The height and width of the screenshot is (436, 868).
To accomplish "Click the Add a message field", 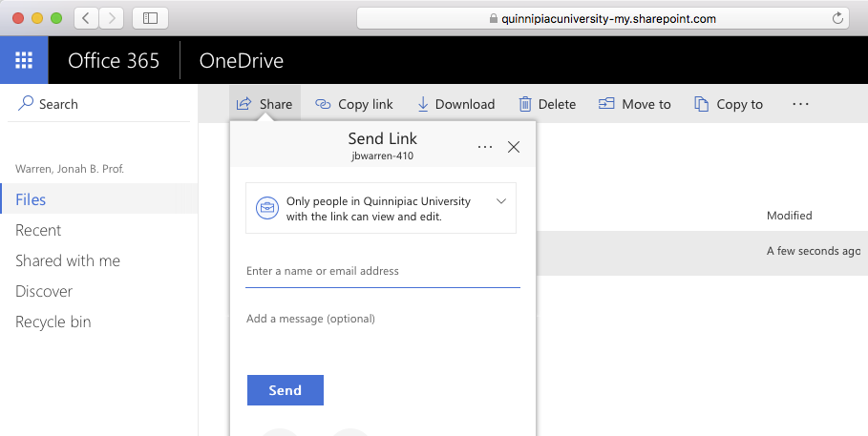I will click(x=382, y=320).
